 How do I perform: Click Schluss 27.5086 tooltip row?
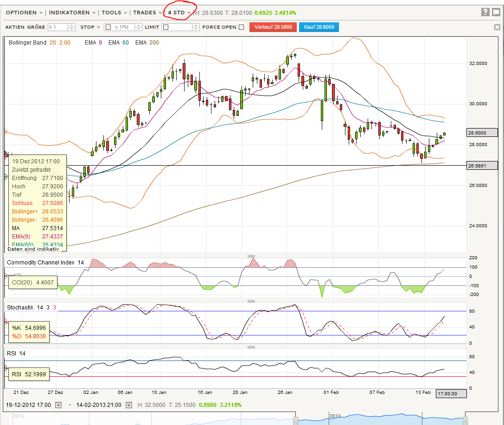(37, 203)
